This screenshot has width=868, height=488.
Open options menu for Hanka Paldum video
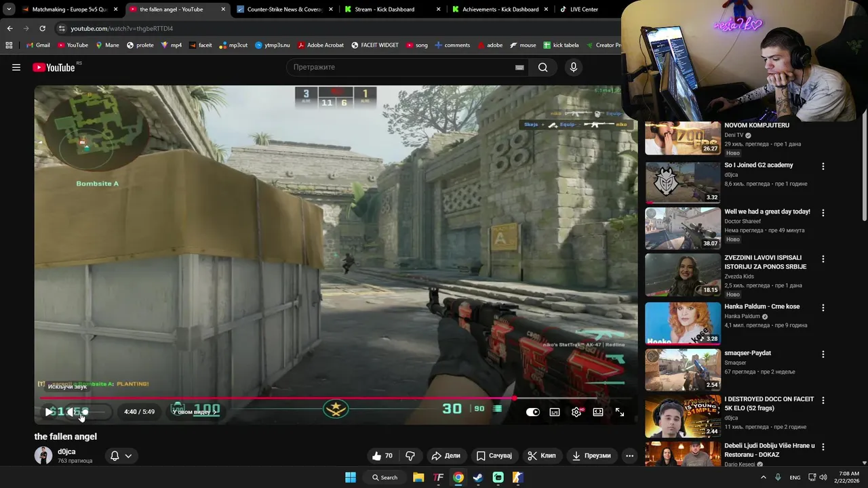coord(823,308)
